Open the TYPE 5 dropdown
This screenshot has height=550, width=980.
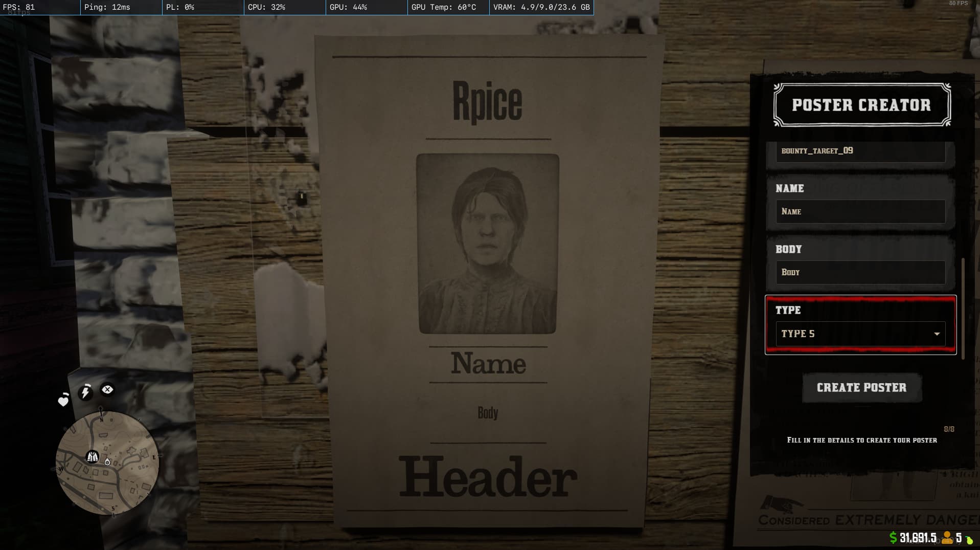click(x=860, y=334)
